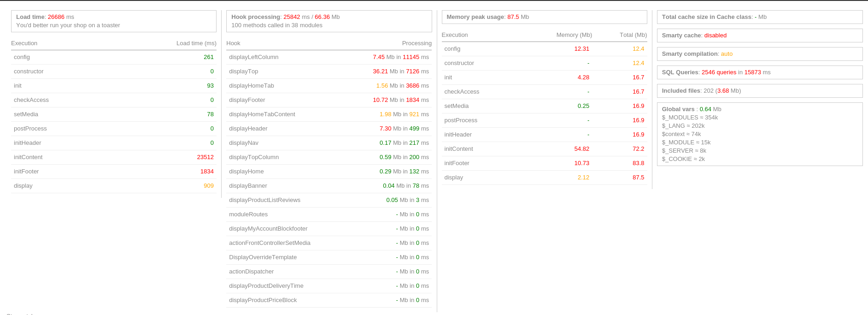
Task: Click the init load time value 93
Action: coord(210,86)
